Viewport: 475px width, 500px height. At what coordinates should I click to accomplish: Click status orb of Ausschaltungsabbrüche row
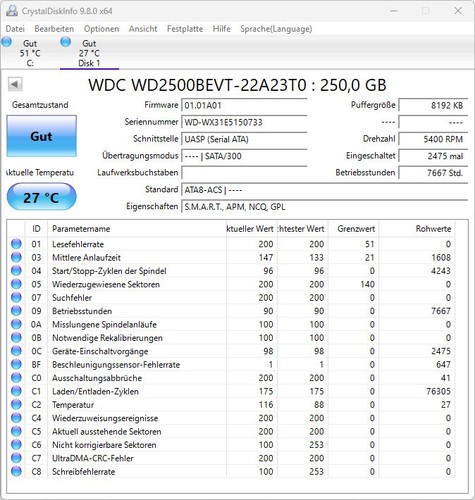point(16,378)
